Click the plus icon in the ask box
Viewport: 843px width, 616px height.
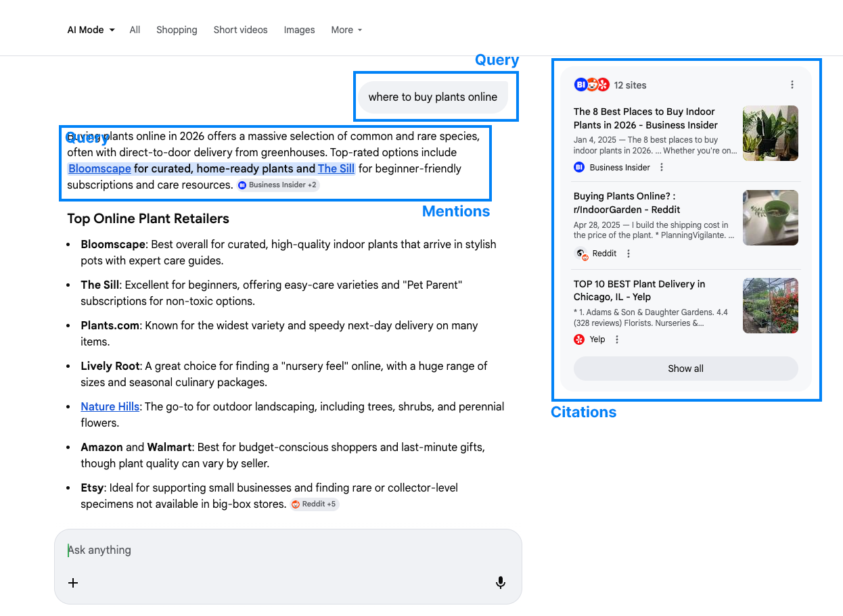coord(73,582)
